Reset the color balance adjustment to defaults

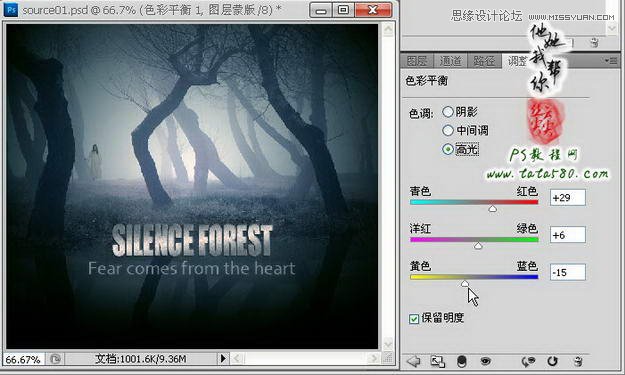(552, 361)
